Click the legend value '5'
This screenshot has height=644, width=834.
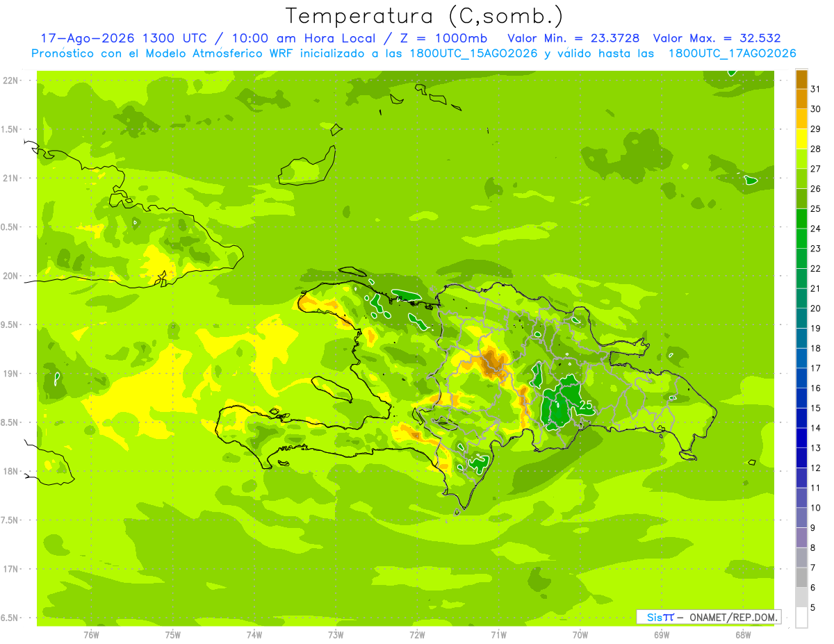pyautogui.click(x=812, y=607)
